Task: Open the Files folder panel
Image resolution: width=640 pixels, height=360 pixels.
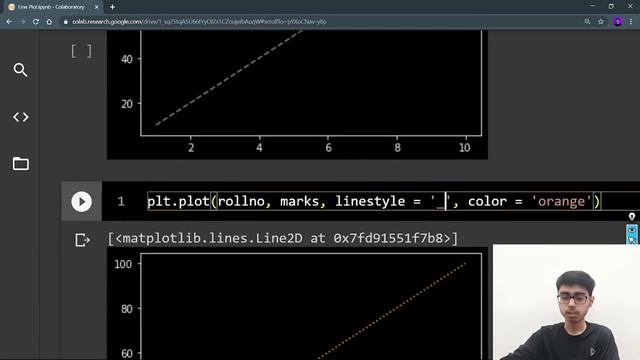Action: [x=20, y=164]
